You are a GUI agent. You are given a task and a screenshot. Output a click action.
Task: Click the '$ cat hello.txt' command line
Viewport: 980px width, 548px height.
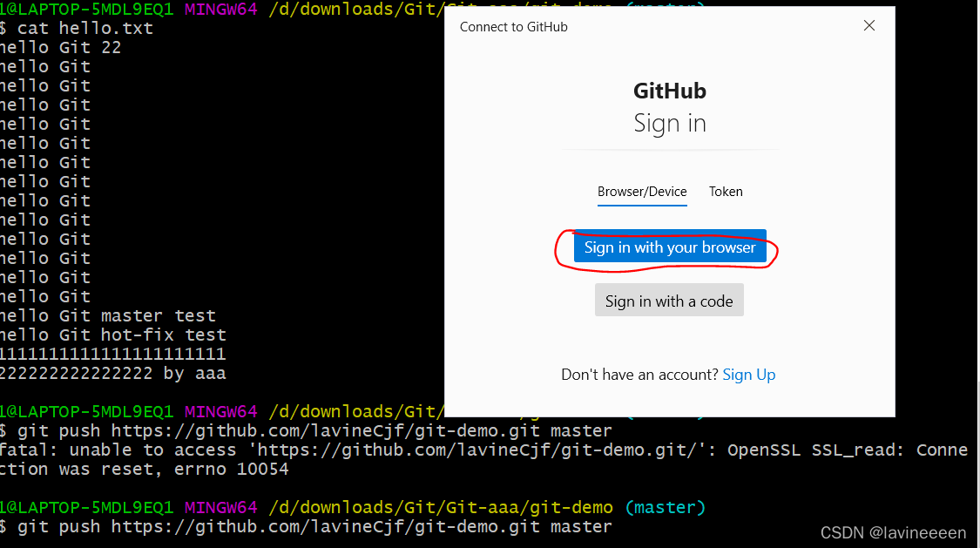[77, 28]
